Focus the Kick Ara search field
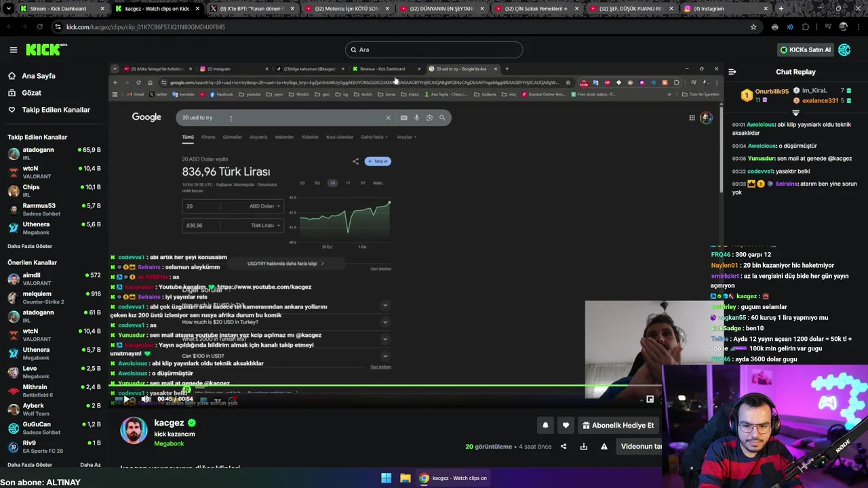This screenshot has width=868, height=488. tap(434, 49)
